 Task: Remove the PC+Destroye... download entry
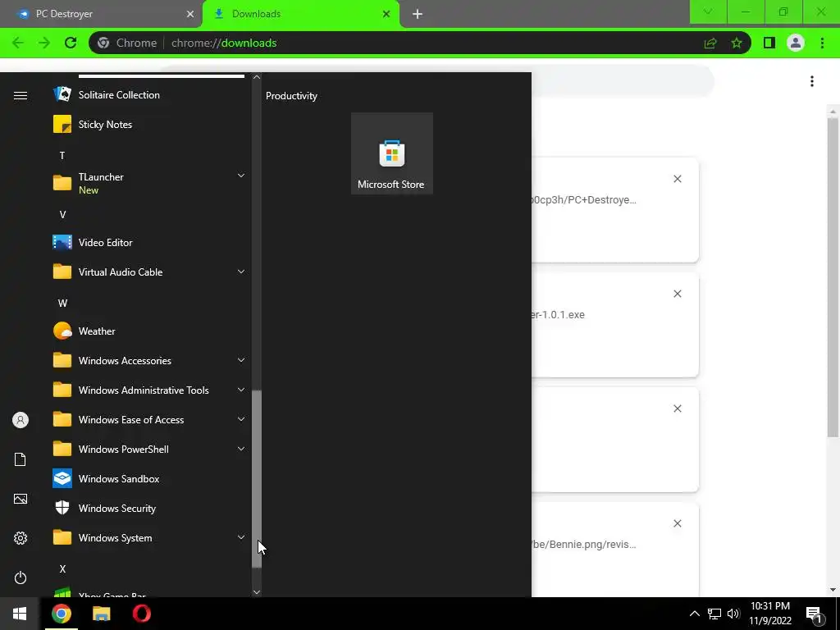pos(677,179)
